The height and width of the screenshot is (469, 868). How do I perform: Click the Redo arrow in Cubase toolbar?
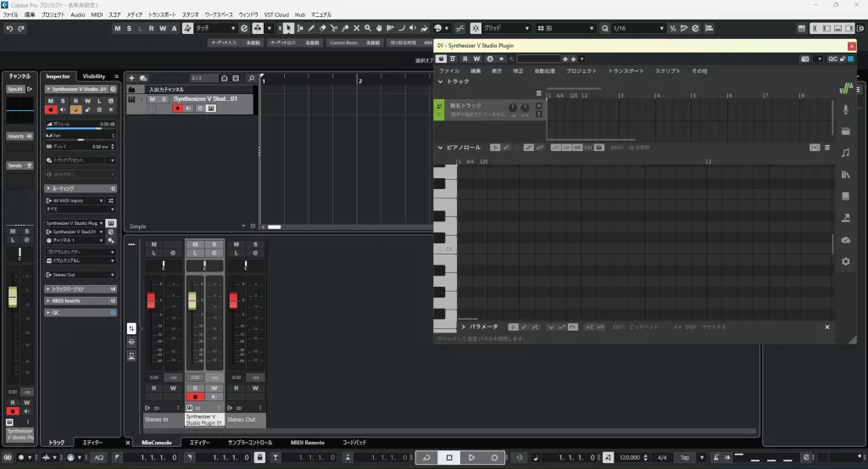point(21,28)
